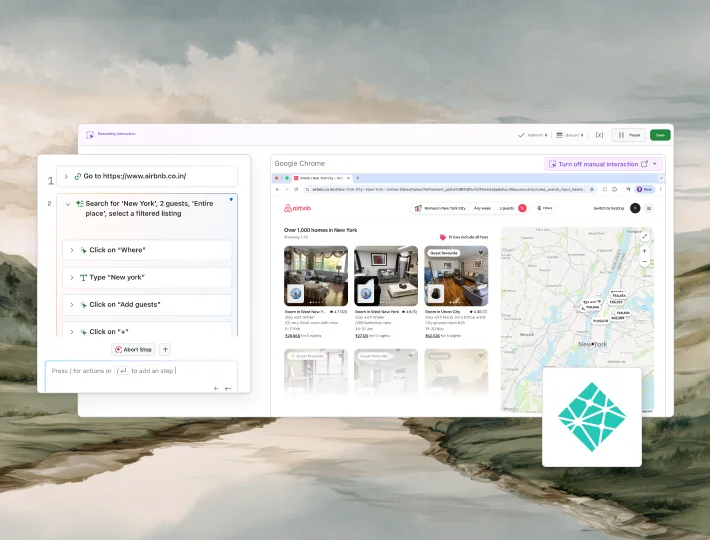Click the link icon of Go to step

[77, 176]
